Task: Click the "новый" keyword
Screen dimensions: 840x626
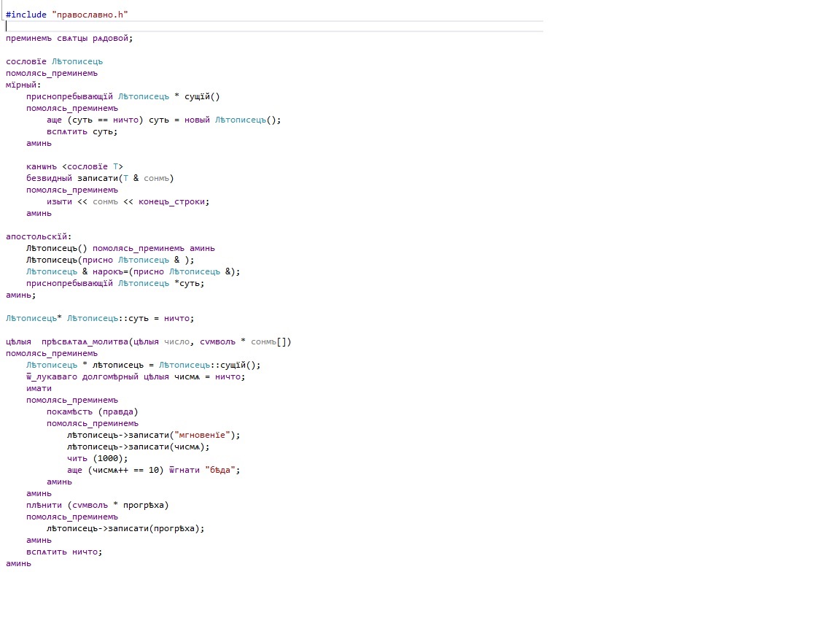Action: [195, 120]
